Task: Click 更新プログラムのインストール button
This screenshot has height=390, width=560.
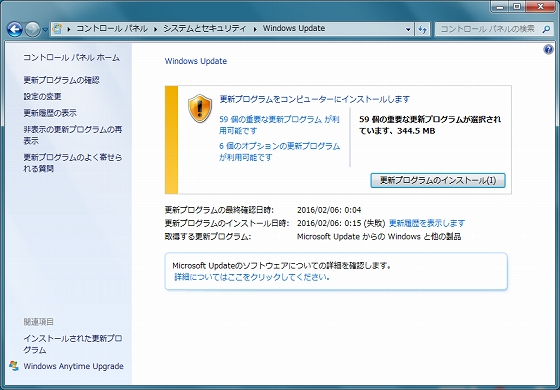Action: [x=438, y=180]
